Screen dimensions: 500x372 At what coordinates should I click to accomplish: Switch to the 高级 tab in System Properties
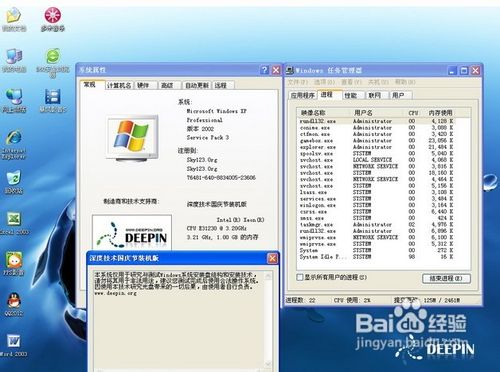169,85
